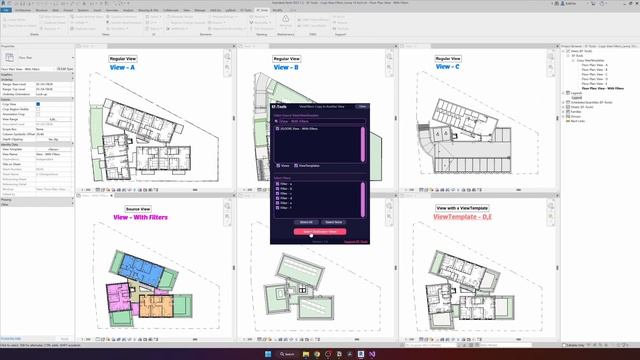This screenshot has height=360, width=640.
Task: Collapse the Copy ViewTemplates tree node
Action: click(x=573, y=60)
